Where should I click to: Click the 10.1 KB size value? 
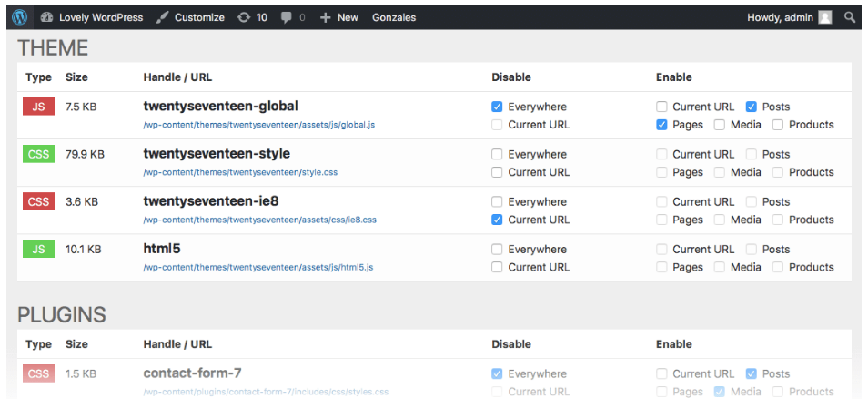click(83, 250)
